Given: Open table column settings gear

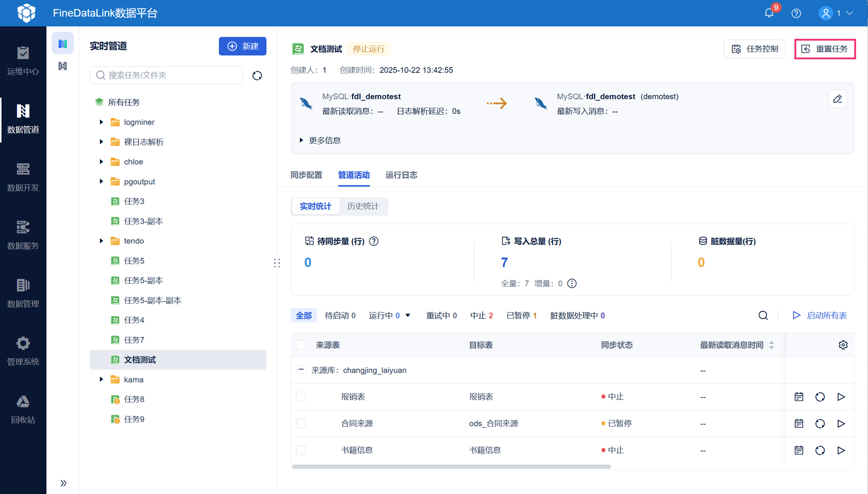Looking at the screenshot, I should [843, 345].
